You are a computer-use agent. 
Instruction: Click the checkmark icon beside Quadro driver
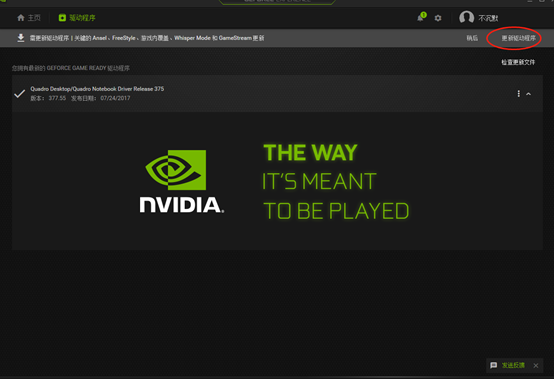pos(19,94)
